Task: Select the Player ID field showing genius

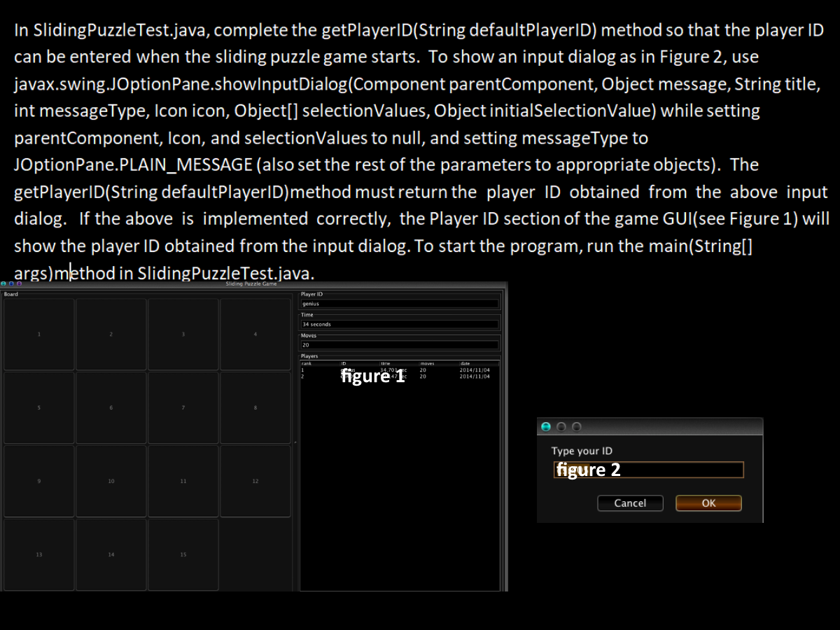Action: [399, 303]
